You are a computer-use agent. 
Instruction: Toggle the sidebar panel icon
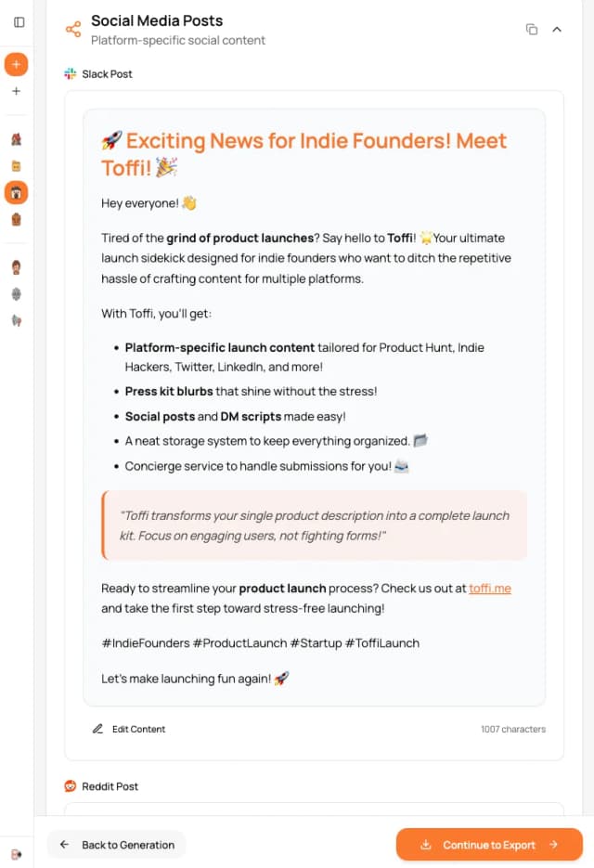click(x=19, y=22)
